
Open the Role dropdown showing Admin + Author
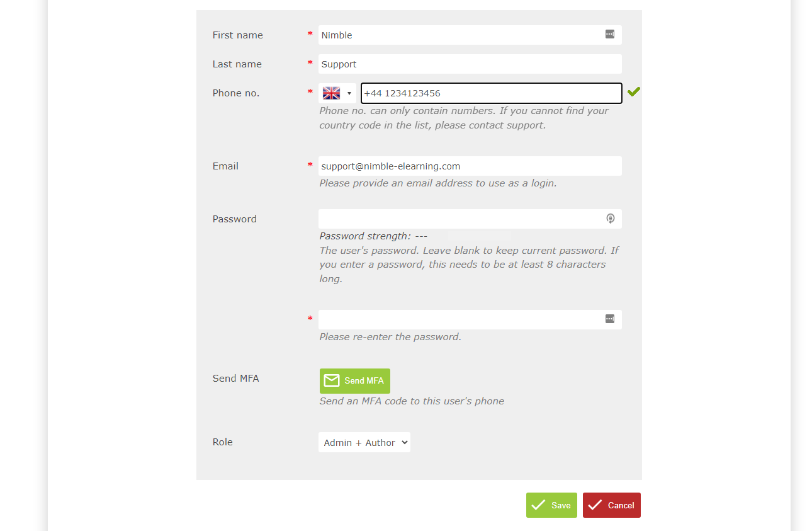tap(364, 442)
